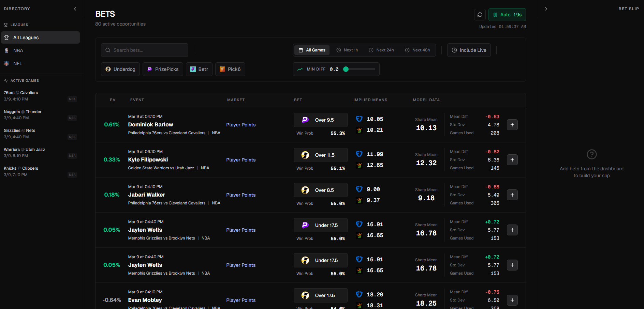Adjust the Min Diff slider handle
This screenshot has width=644, height=309.
pyautogui.click(x=346, y=69)
